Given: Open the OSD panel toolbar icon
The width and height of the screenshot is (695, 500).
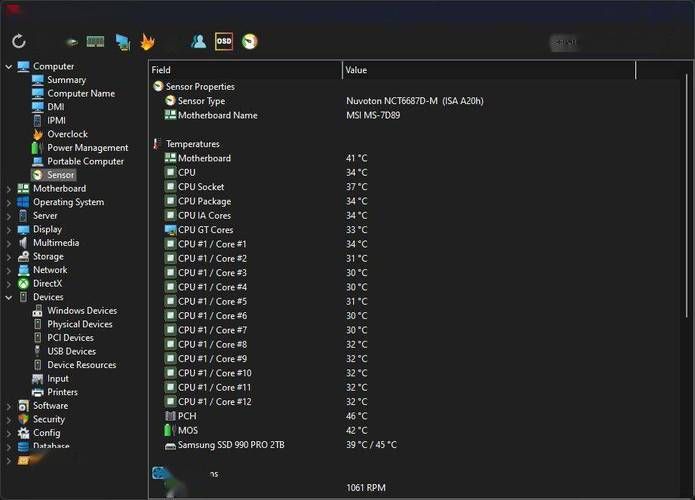Looking at the screenshot, I should 224,41.
